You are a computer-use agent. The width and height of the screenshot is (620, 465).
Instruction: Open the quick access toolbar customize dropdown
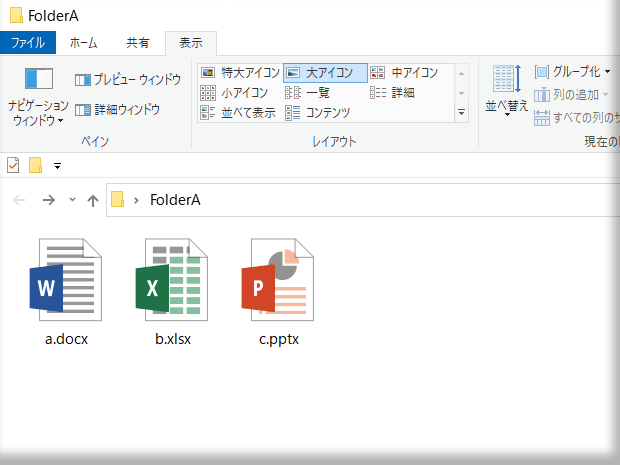[x=57, y=166]
